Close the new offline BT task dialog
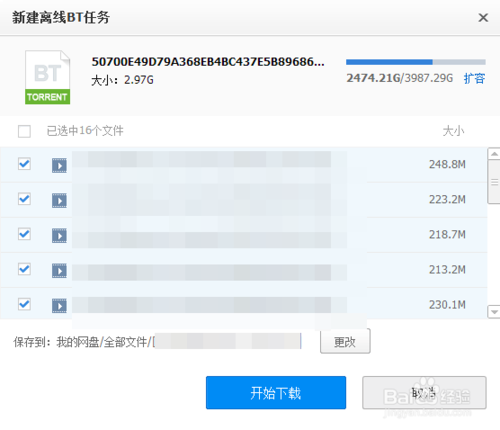Viewport: 500px width, 430px height. pyautogui.click(x=483, y=17)
